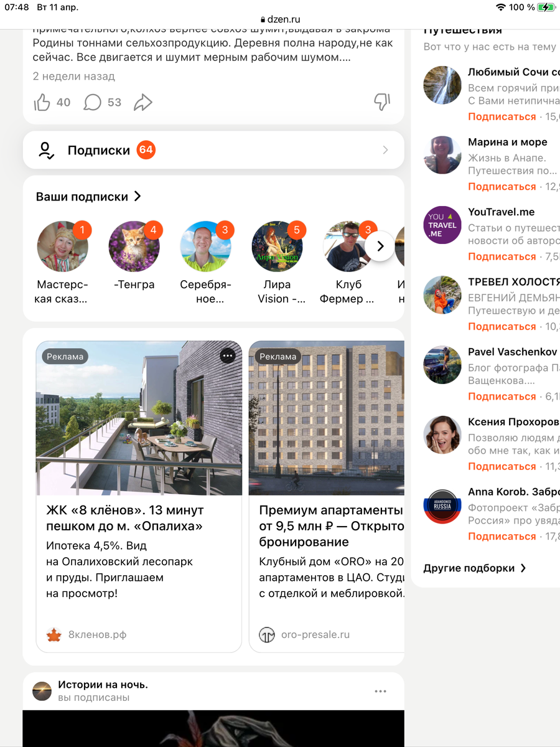Screen dimensions: 560x747
Task: Expand Подписки row chevron
Action: pyautogui.click(x=385, y=150)
